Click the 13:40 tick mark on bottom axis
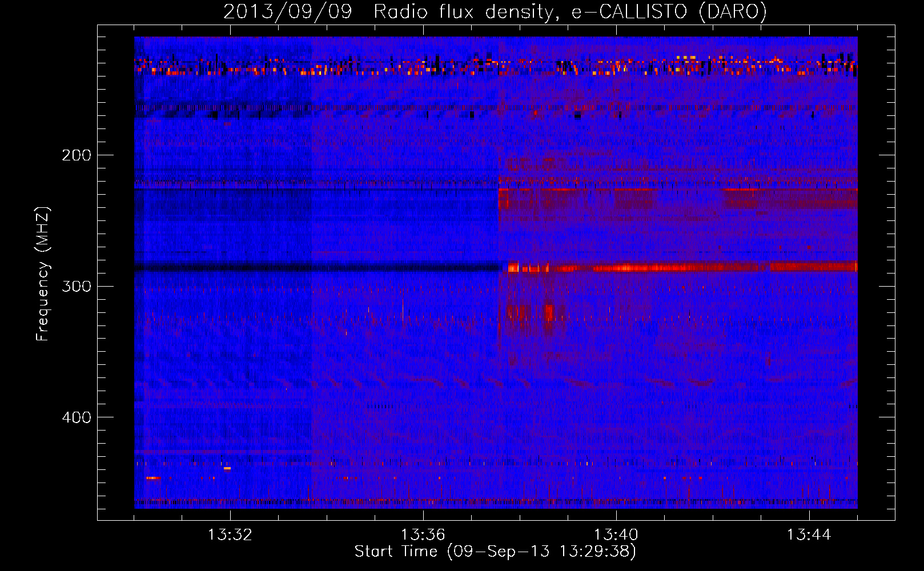Image resolution: width=924 pixels, height=571 pixels. (616, 514)
